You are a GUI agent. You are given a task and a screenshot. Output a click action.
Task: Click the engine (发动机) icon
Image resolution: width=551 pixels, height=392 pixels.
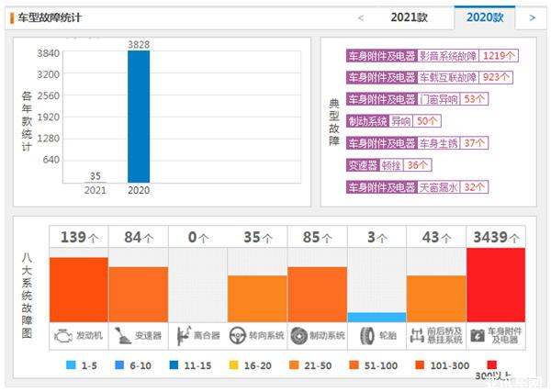tap(63, 333)
